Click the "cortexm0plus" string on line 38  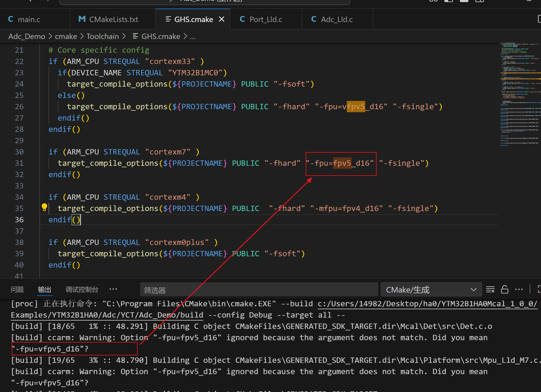pyautogui.click(x=177, y=242)
